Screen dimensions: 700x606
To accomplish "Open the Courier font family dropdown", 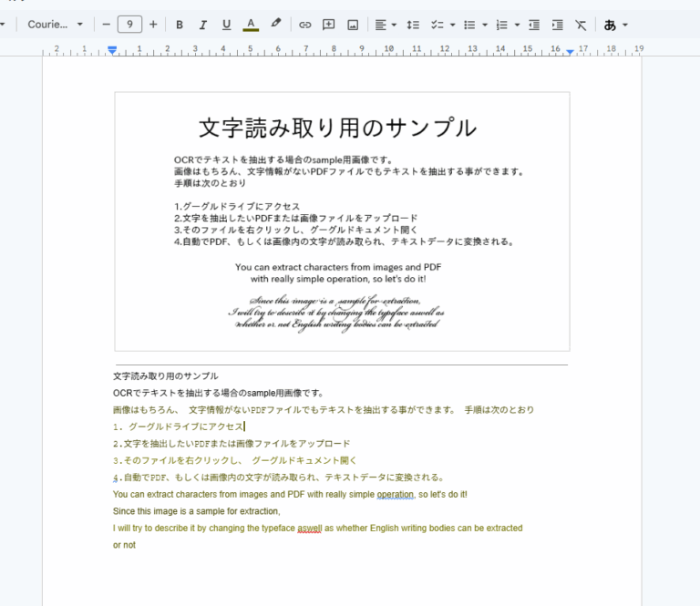I will click(x=55, y=25).
